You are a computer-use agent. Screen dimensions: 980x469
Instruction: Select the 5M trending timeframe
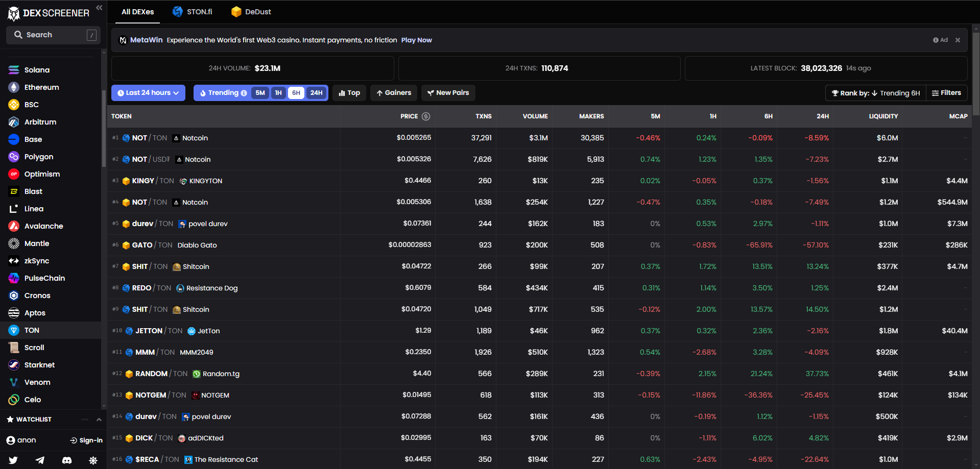click(260, 93)
